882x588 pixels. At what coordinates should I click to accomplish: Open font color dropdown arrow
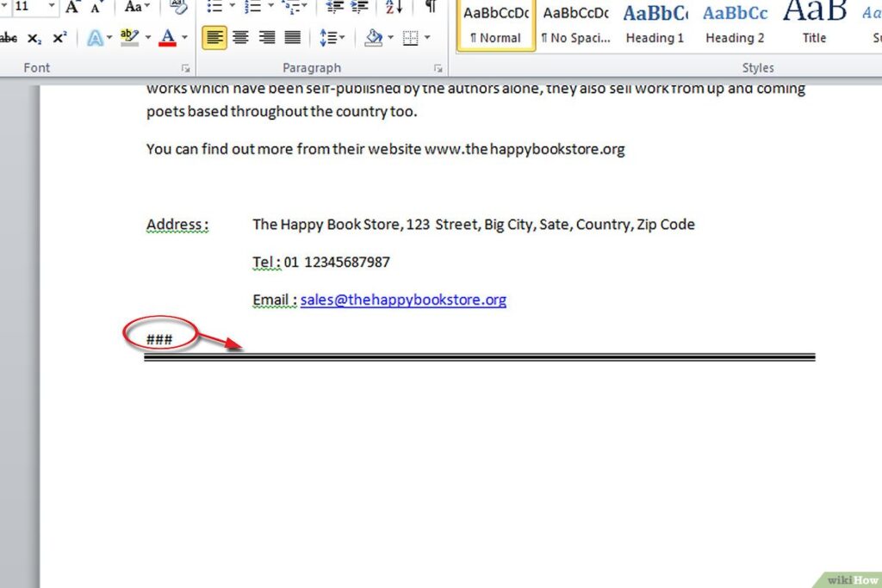(184, 38)
